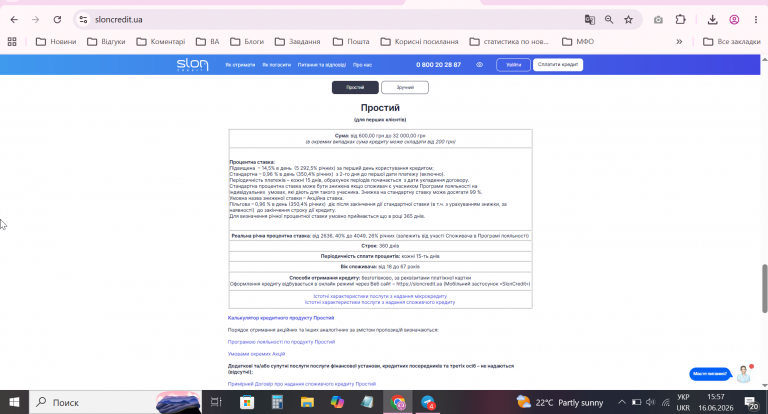
Task: Open File Explorer from the taskbar
Action: pyautogui.click(x=307, y=402)
